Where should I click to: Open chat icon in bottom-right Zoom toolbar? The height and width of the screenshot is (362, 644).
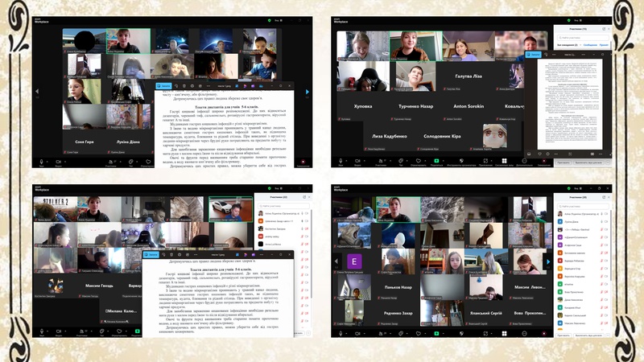point(400,333)
